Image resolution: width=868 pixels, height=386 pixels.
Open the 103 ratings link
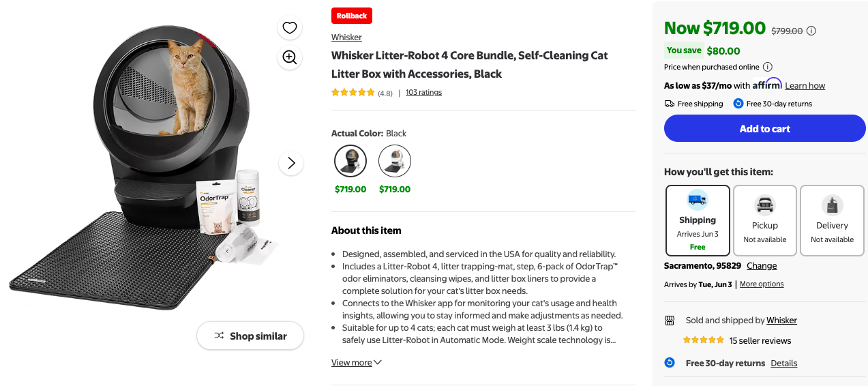(x=423, y=93)
